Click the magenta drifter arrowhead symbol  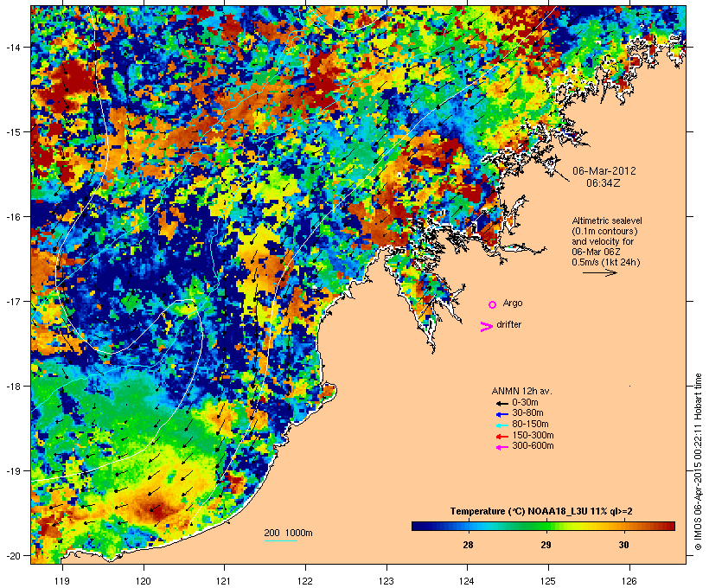point(487,327)
